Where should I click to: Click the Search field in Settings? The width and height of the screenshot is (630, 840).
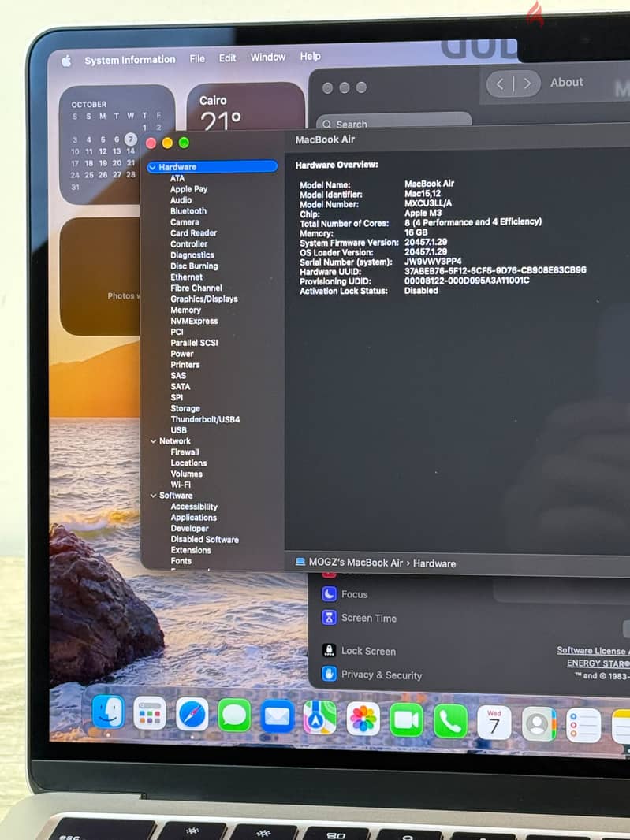click(x=394, y=123)
